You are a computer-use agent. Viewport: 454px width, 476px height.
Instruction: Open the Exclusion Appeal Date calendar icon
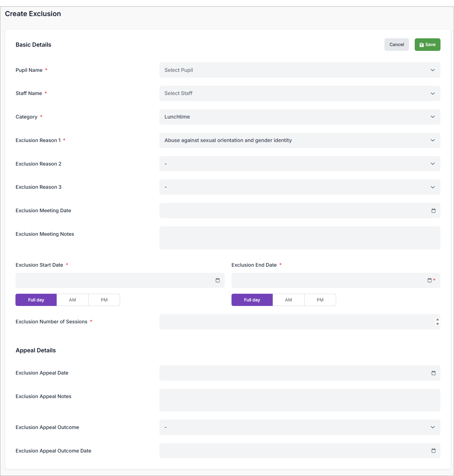pyautogui.click(x=433, y=373)
